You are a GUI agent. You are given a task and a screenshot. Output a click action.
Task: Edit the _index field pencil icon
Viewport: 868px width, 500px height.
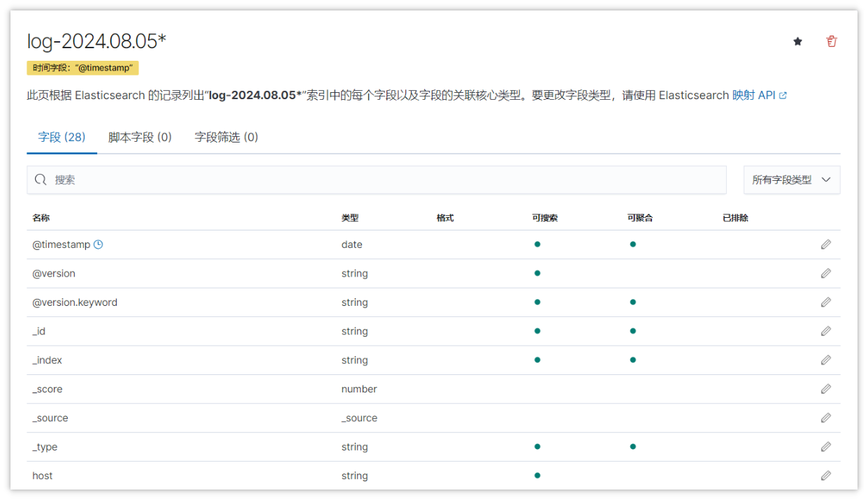click(826, 360)
